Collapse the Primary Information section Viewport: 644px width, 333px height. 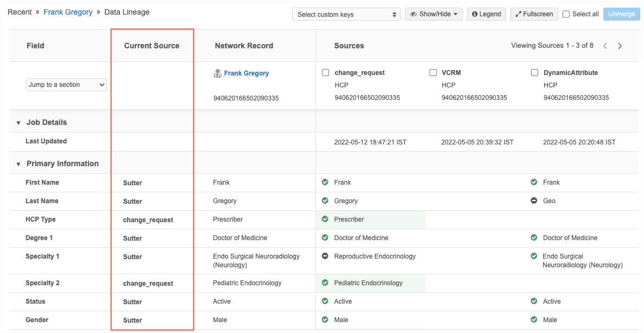[18, 164]
